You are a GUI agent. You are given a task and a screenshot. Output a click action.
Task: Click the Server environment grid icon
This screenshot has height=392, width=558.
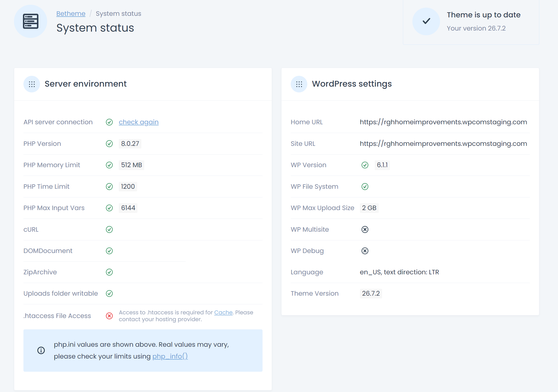pos(32,84)
